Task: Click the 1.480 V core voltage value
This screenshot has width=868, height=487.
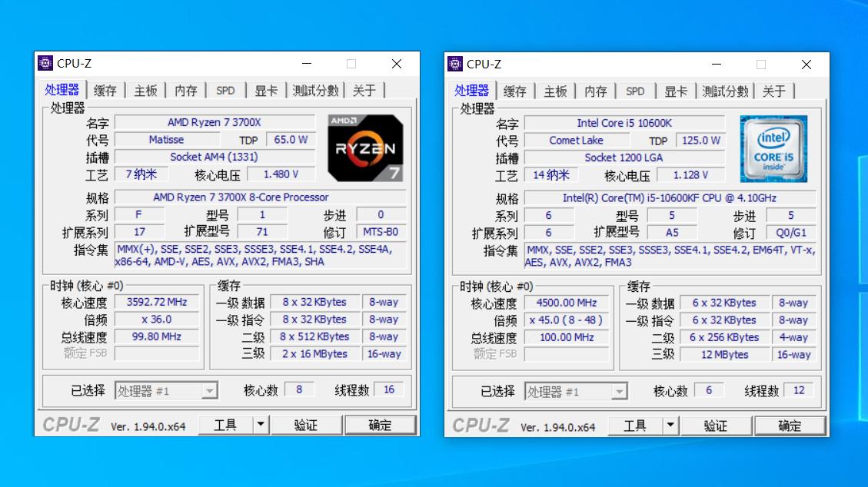Action: [x=281, y=174]
